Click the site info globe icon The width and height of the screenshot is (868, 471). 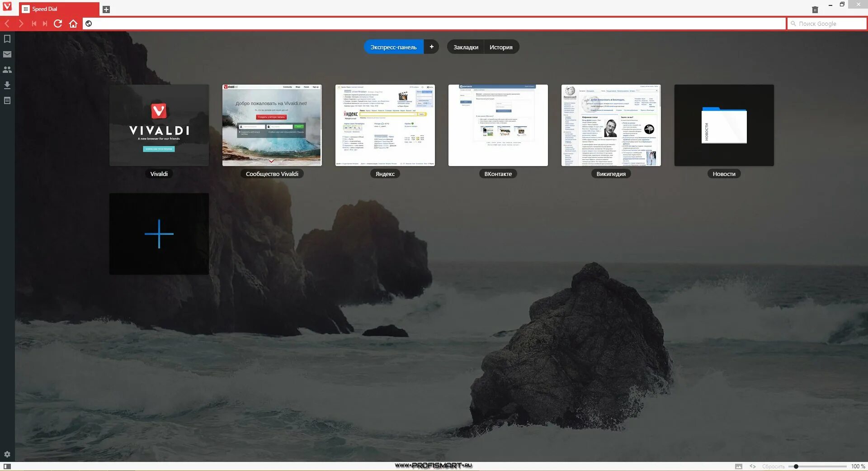[x=89, y=24]
